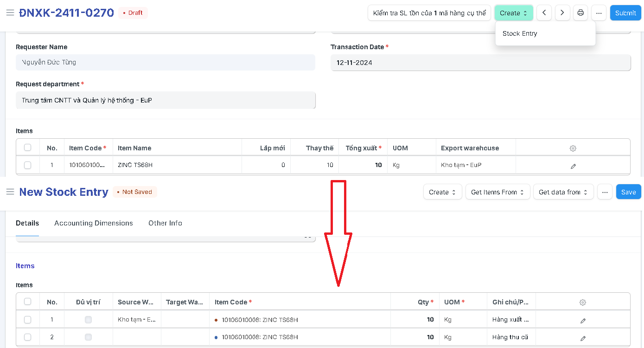Switch to the Accounting Dimensions tab
Image resolution: width=644 pixels, height=348 pixels.
tap(94, 223)
